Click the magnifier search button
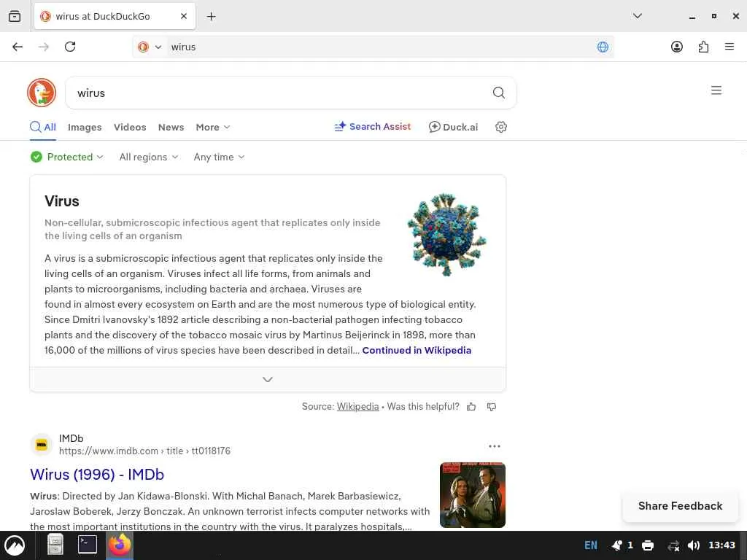The width and height of the screenshot is (747, 560). coord(499,93)
